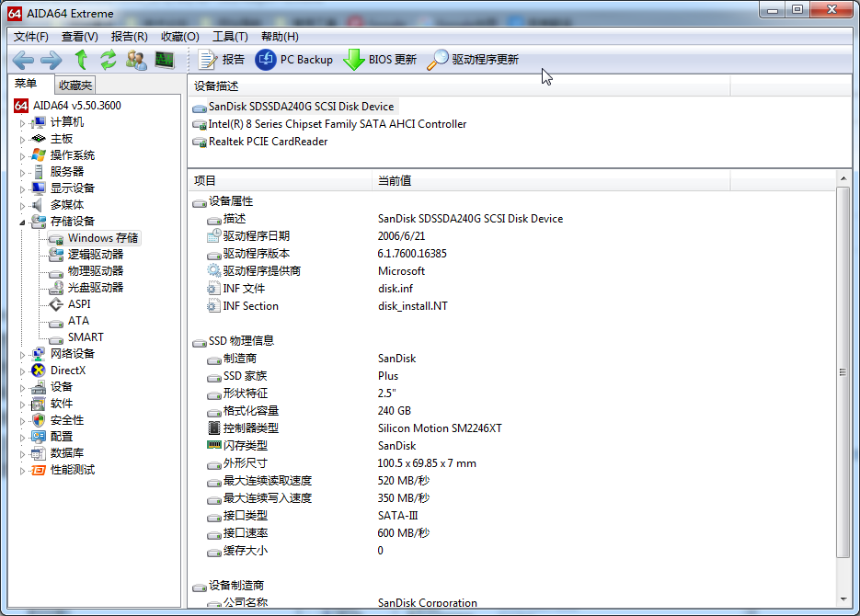Click the 网络设备 network icon

[x=39, y=354]
